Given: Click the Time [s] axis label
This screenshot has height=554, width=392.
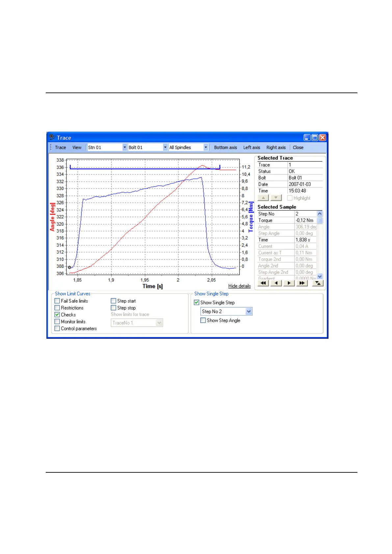Looking at the screenshot, I should pos(153,286).
